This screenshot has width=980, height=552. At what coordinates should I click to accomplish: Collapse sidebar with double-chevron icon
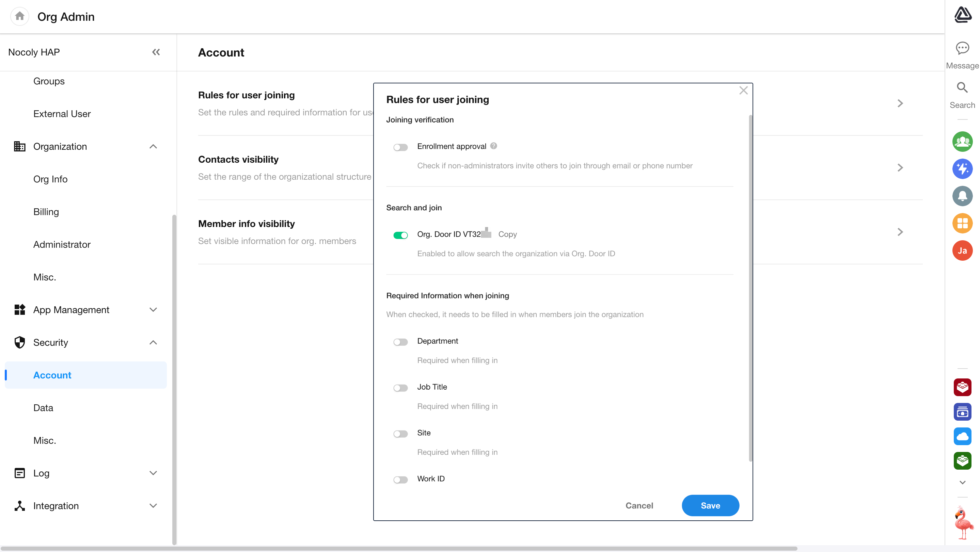tap(156, 52)
